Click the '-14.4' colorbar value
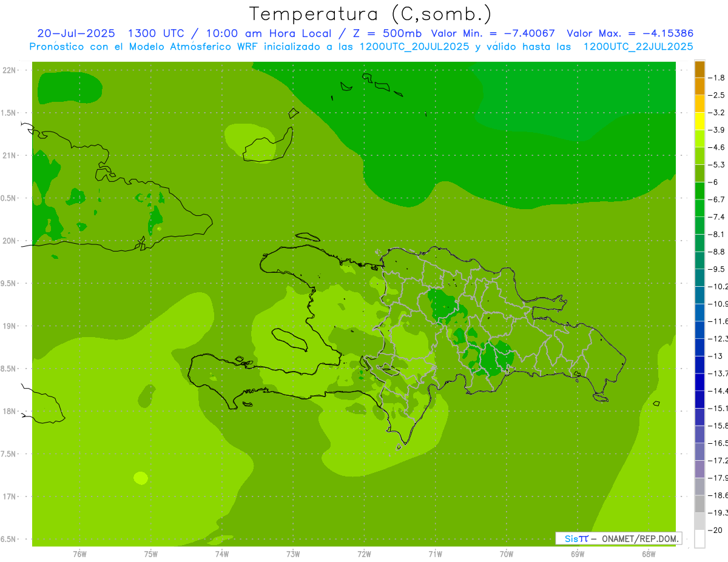 click(x=718, y=390)
